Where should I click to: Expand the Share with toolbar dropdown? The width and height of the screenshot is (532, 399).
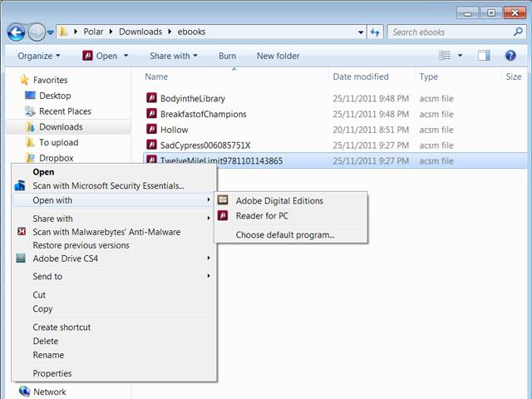[173, 56]
